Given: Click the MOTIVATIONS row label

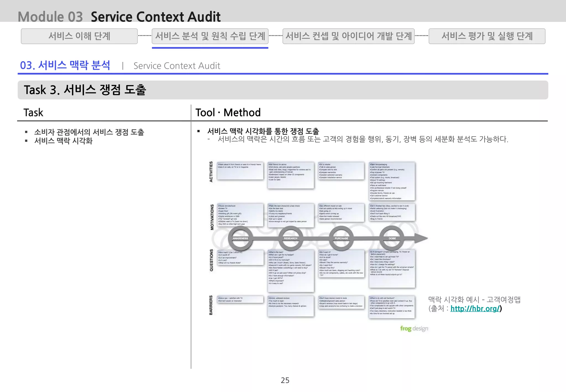Looking at the screenshot, I should pos(212,217).
